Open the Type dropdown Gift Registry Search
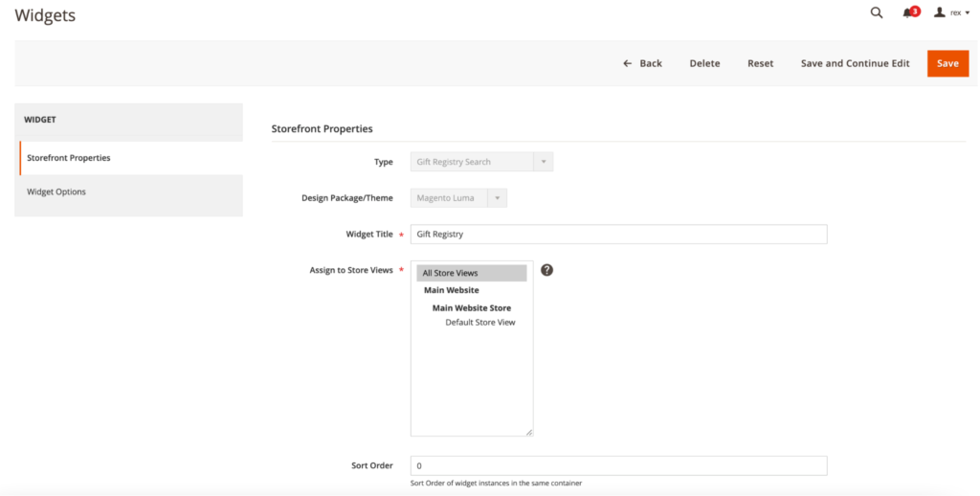 481,162
